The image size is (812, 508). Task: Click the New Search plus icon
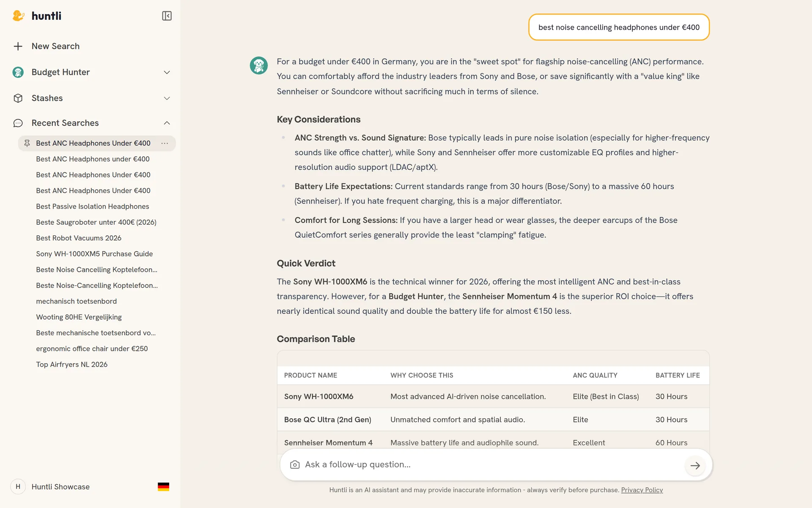18,46
